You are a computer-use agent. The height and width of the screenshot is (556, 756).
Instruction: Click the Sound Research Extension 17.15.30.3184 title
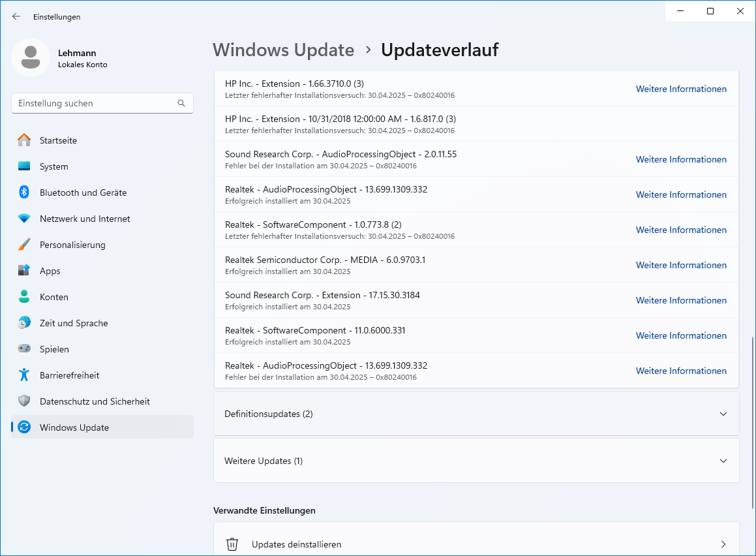(x=322, y=295)
